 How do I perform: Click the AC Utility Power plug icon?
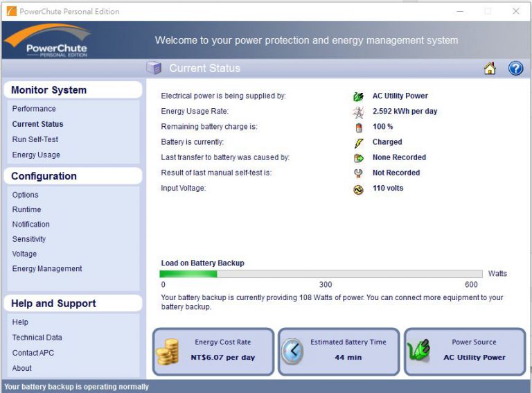[x=358, y=96]
